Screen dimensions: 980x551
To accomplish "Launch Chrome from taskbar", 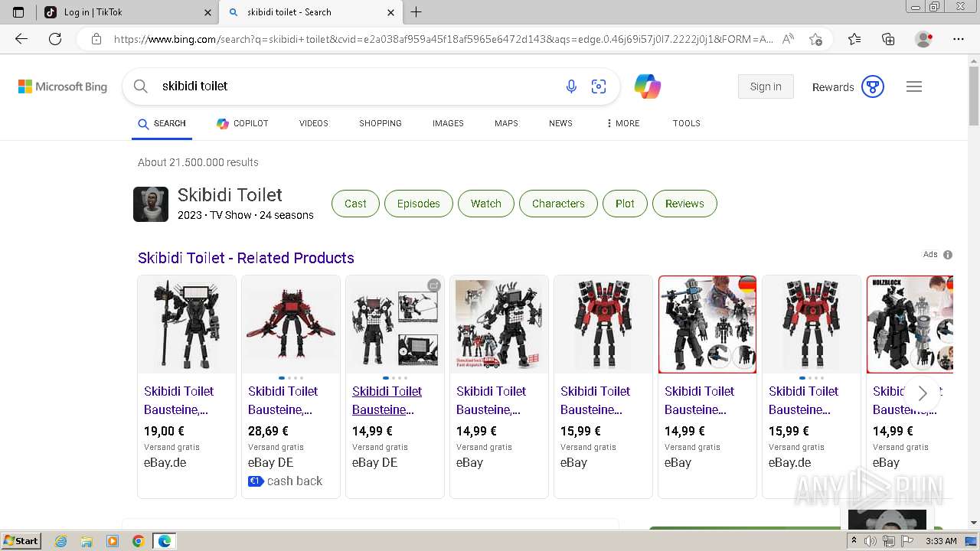I will (138, 541).
